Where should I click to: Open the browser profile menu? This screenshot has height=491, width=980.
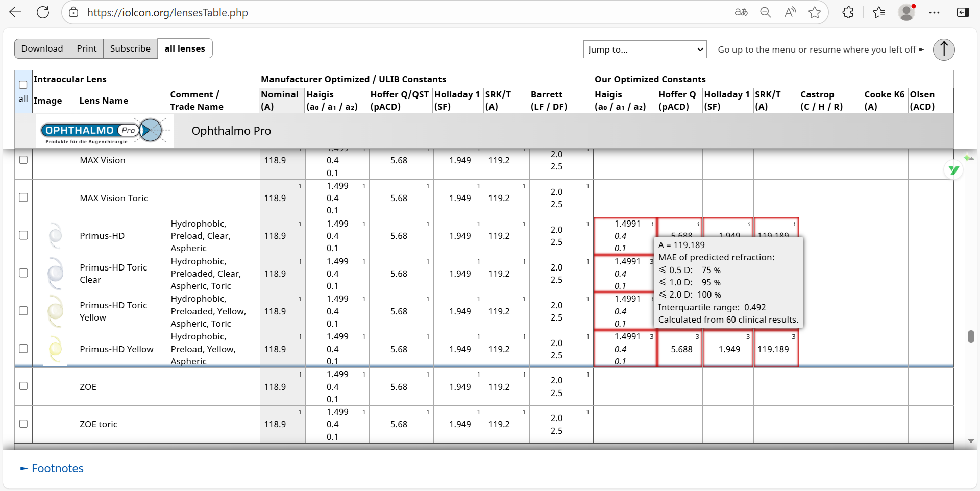(906, 12)
